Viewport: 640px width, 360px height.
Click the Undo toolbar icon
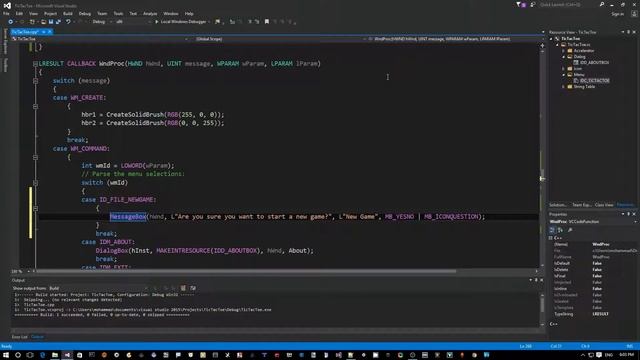tap(68, 22)
